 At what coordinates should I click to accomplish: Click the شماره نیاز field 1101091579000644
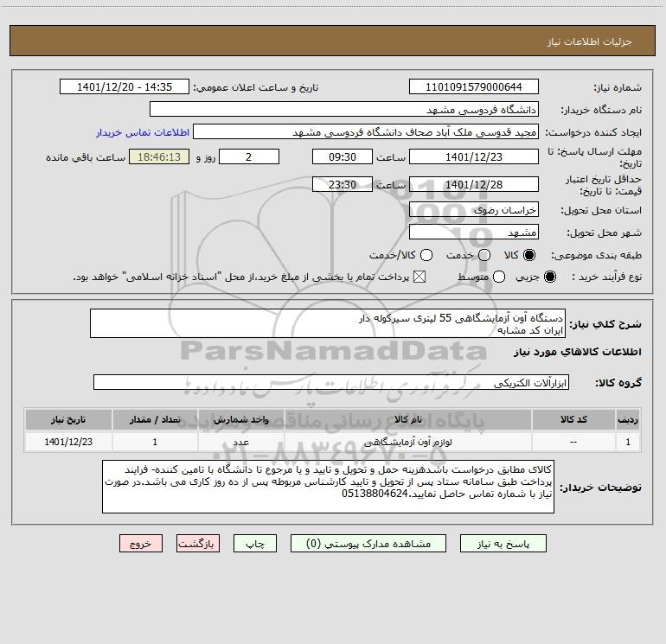[x=474, y=86]
